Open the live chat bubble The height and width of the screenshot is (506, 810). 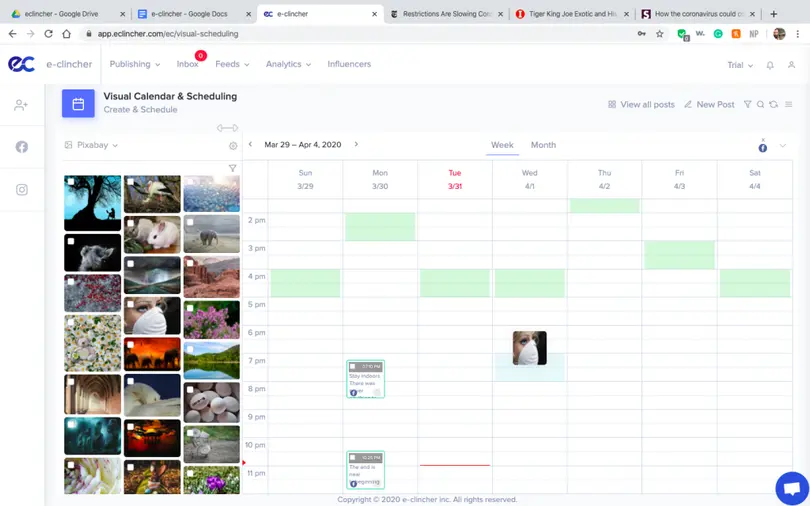point(791,488)
